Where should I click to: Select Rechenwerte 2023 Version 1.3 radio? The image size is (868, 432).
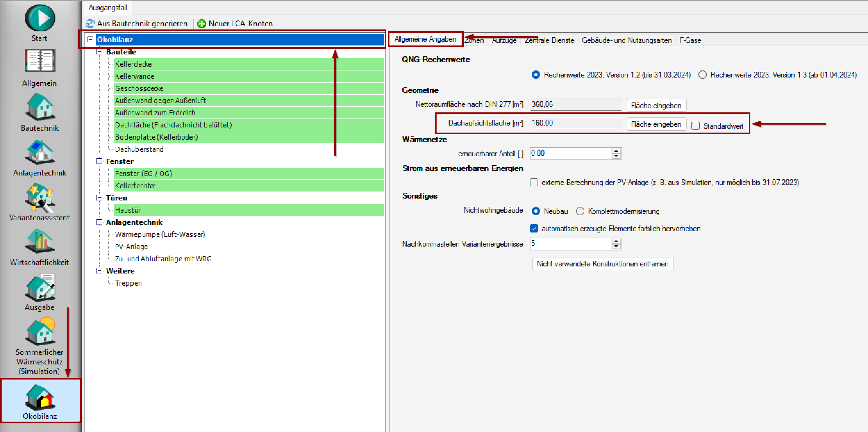[703, 75]
